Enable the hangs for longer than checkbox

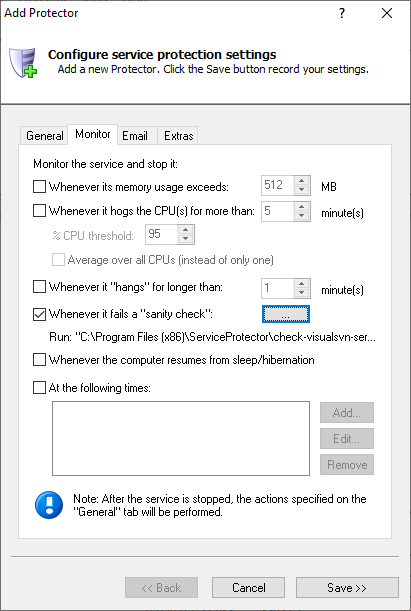tap(39, 287)
